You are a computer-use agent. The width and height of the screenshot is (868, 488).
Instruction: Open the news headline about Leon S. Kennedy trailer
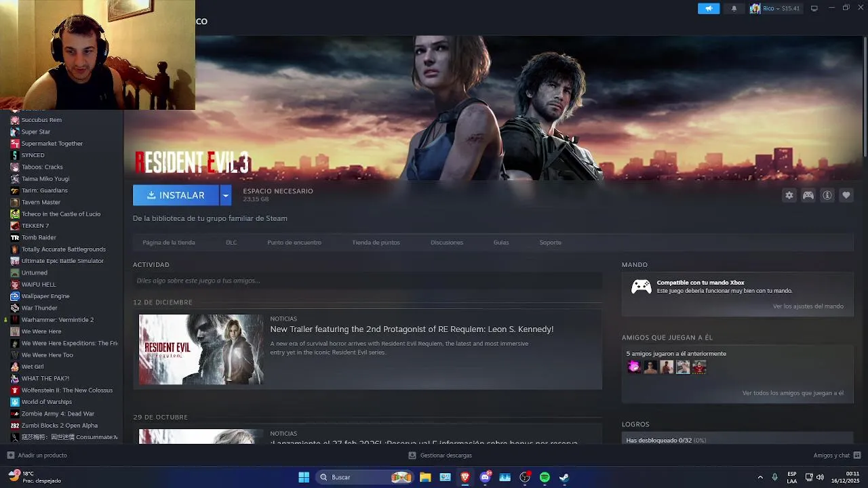[x=412, y=329]
